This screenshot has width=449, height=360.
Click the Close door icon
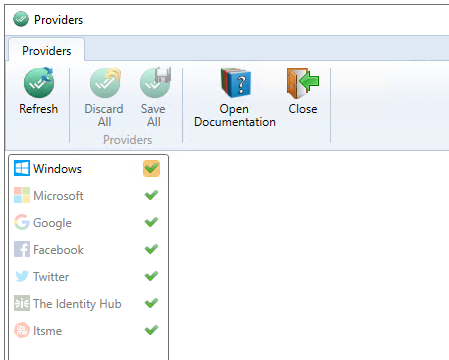pyautogui.click(x=303, y=83)
